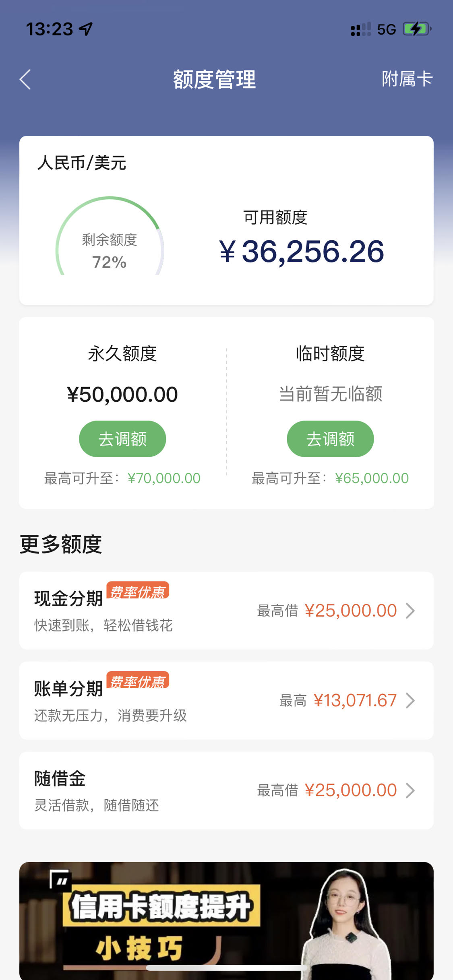Tap 费率优惠 badge on 账单分期
This screenshot has width=453, height=980.
pos(138,681)
